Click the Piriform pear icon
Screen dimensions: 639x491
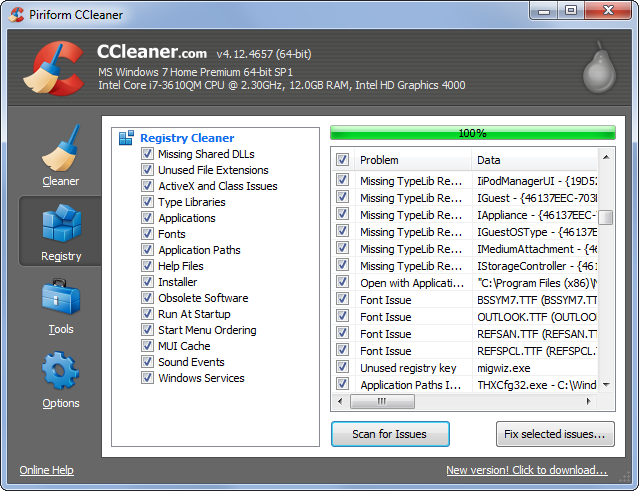click(599, 67)
